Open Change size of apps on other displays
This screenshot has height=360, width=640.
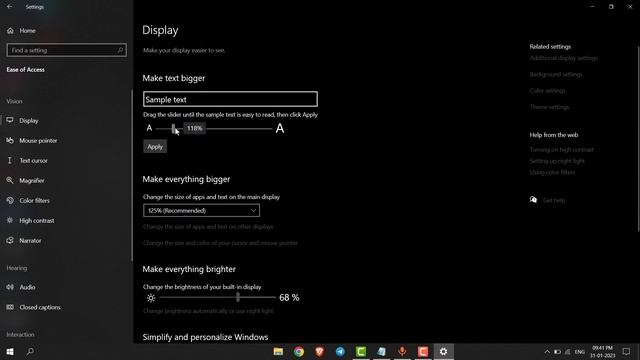[x=208, y=227]
